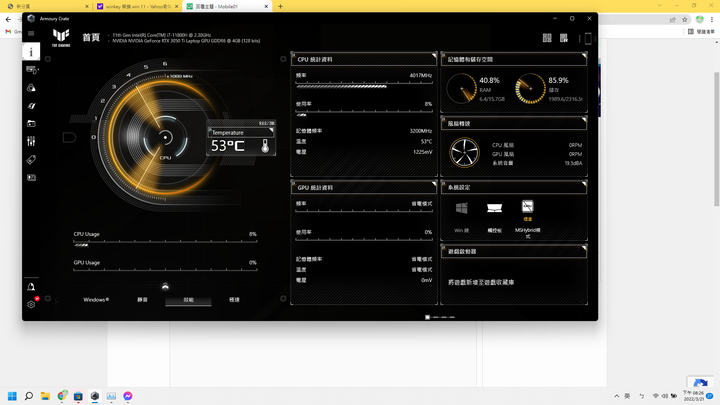
Task: Open a new Chrome tab with plus
Action: coord(281,6)
